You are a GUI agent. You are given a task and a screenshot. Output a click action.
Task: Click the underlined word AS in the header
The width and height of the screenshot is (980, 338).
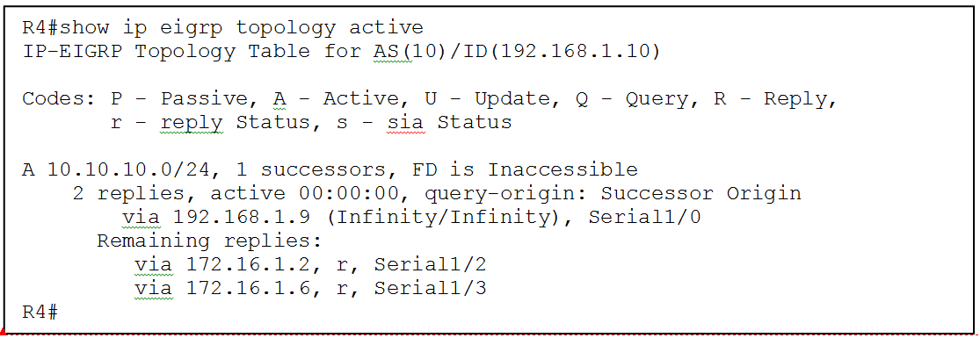pyautogui.click(x=386, y=52)
